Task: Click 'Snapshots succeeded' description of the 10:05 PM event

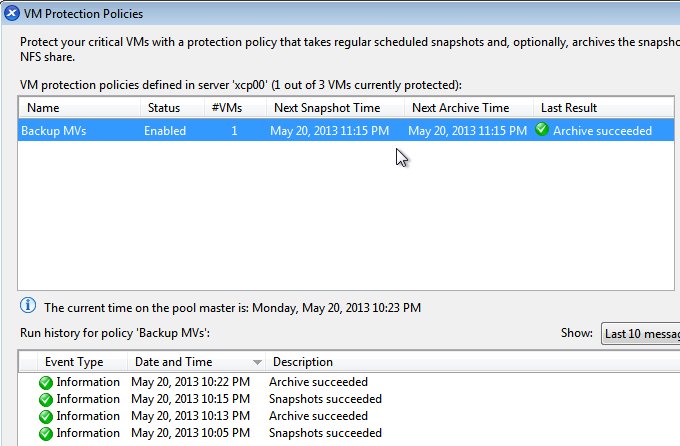Action: 325,433
